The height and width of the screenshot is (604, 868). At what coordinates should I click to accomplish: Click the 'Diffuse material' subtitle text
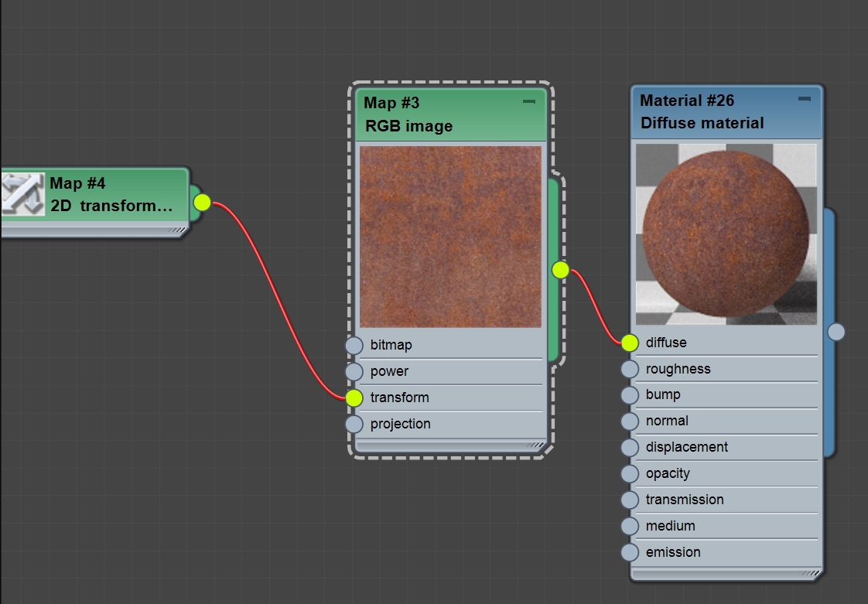coord(702,123)
